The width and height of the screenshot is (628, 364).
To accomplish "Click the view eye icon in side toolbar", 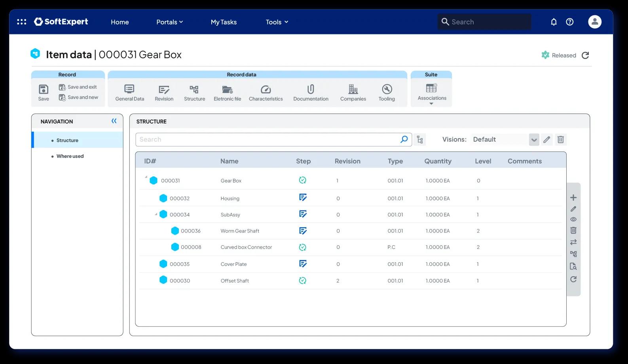I will 573,220.
